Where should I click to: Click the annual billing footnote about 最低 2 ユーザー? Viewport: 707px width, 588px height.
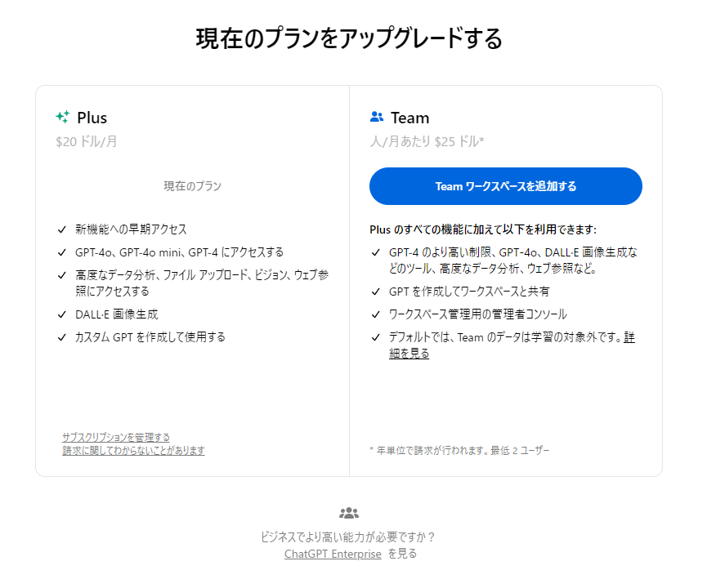coord(459,450)
